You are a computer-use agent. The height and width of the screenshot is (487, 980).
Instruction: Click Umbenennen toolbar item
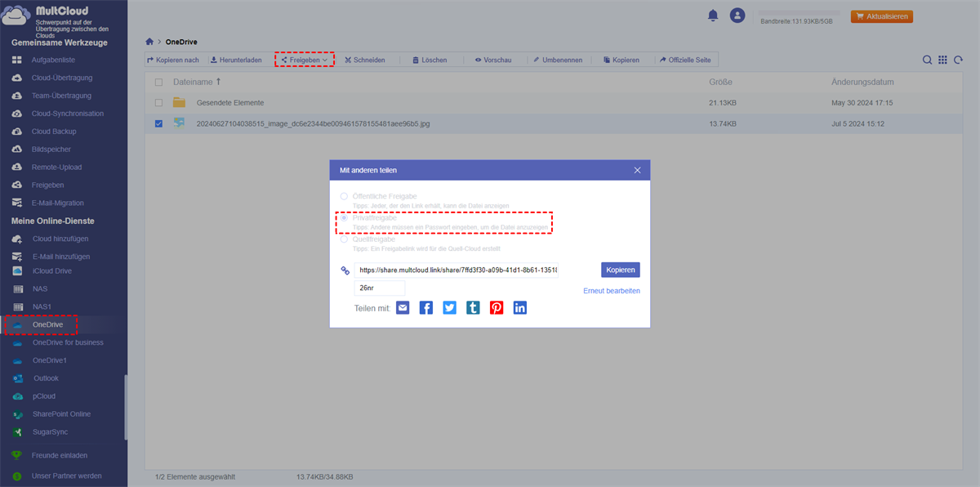point(557,60)
